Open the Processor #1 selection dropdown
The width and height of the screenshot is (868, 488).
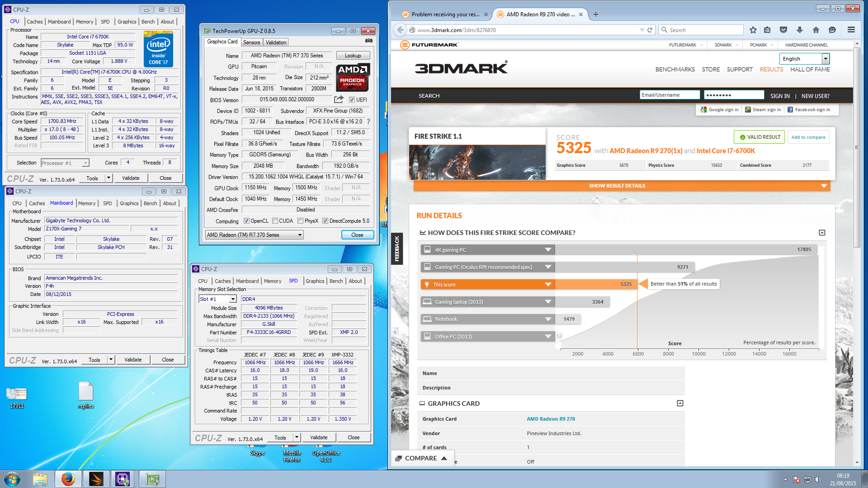pos(65,163)
